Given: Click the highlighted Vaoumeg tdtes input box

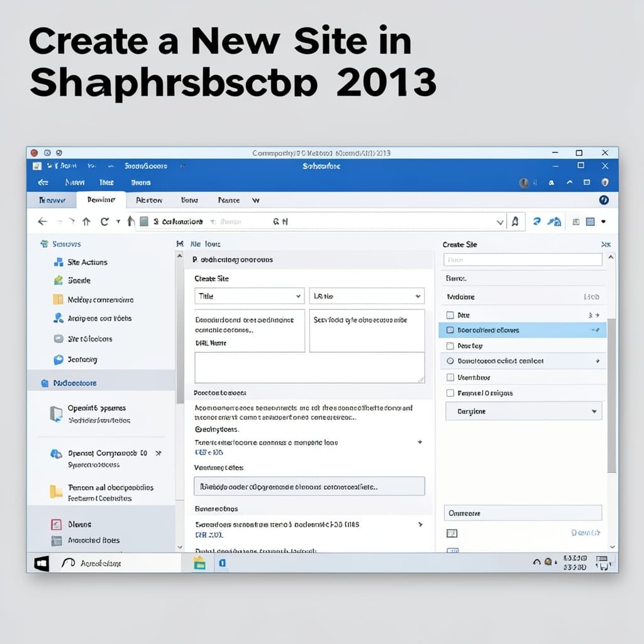Looking at the screenshot, I should click(309, 486).
